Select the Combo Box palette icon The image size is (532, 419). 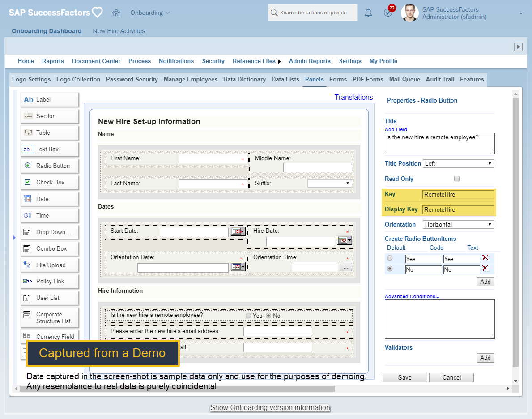pos(27,248)
